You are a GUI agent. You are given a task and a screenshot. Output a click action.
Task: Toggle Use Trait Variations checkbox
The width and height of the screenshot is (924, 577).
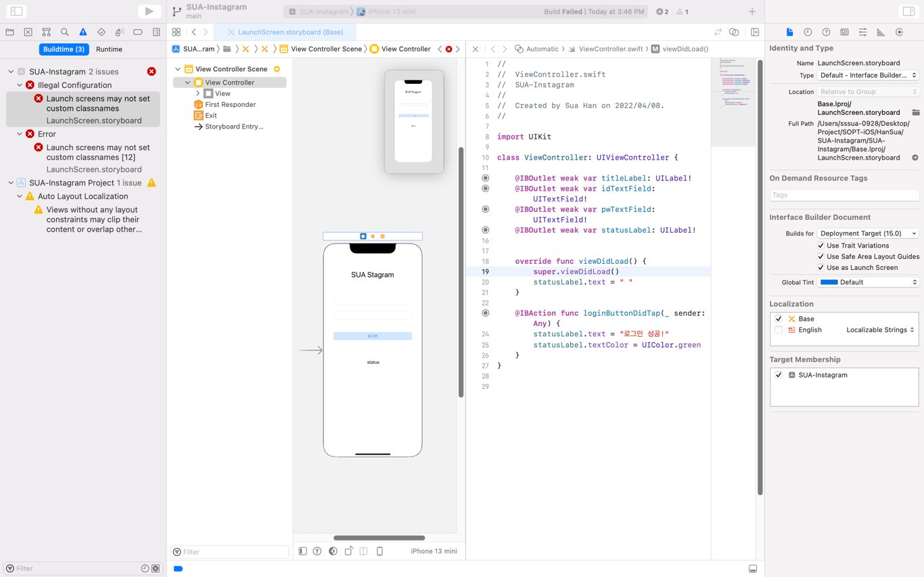click(x=821, y=246)
